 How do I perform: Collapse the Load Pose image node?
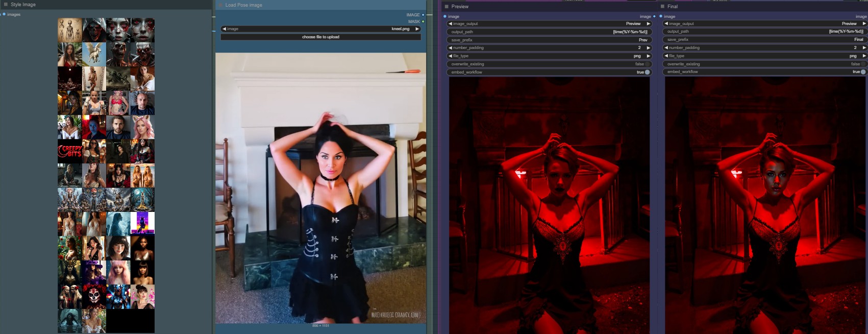click(221, 5)
